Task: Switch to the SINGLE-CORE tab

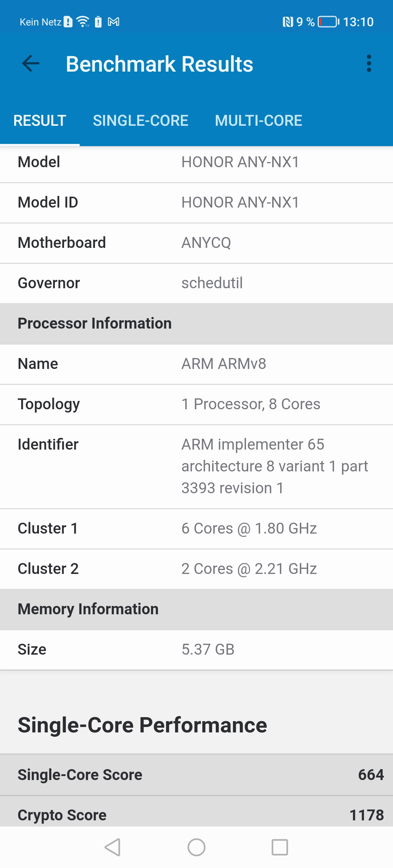Action: (x=140, y=121)
